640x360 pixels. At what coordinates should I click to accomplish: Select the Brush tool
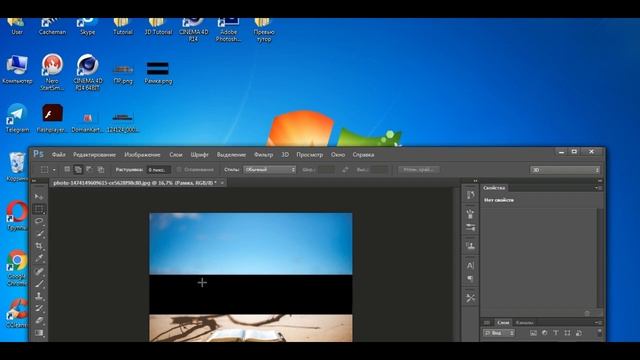[39, 283]
